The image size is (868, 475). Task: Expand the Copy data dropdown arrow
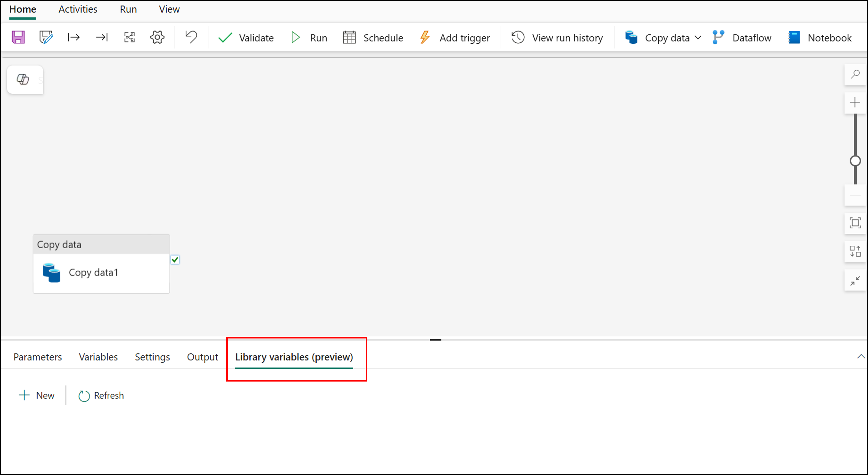(x=698, y=37)
